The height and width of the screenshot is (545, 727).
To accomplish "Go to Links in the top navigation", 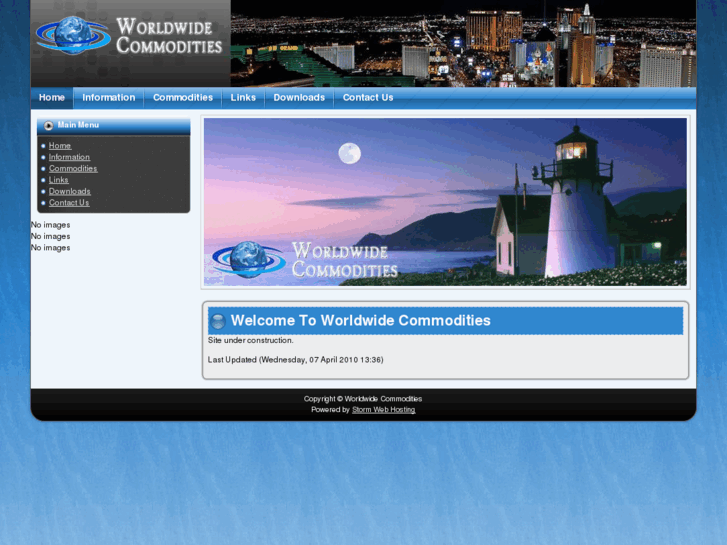I will (x=243, y=98).
